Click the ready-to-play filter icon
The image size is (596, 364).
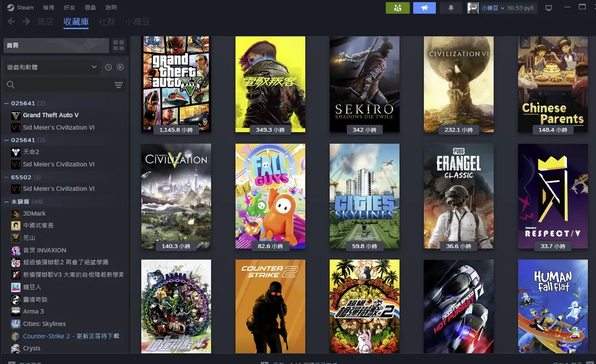click(x=120, y=67)
